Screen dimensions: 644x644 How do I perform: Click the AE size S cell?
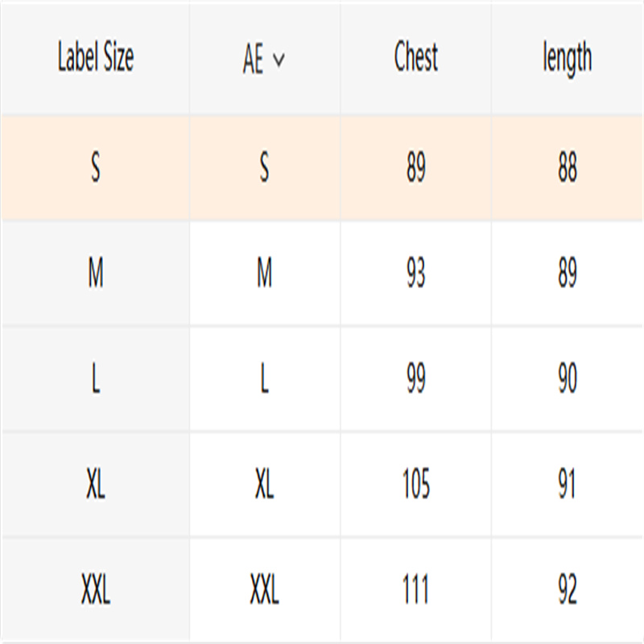click(x=265, y=167)
